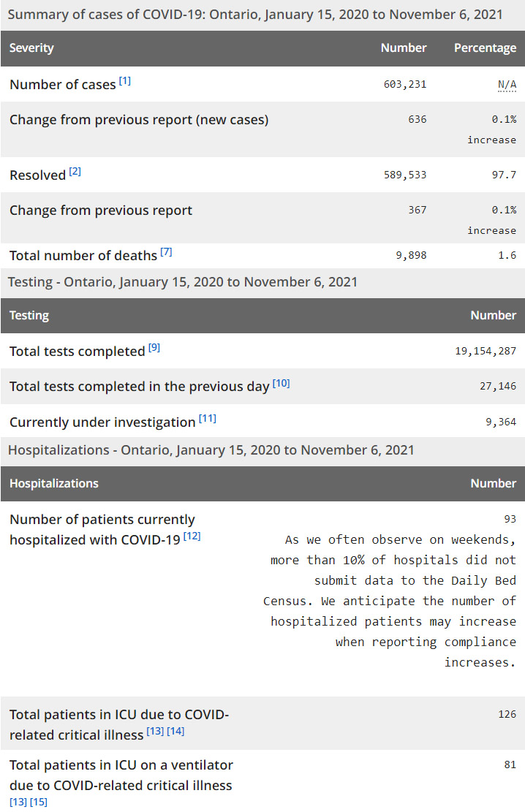This screenshot has width=525, height=812.
Task: Open footnote 13 in the ventilator row
Action: click(x=18, y=802)
